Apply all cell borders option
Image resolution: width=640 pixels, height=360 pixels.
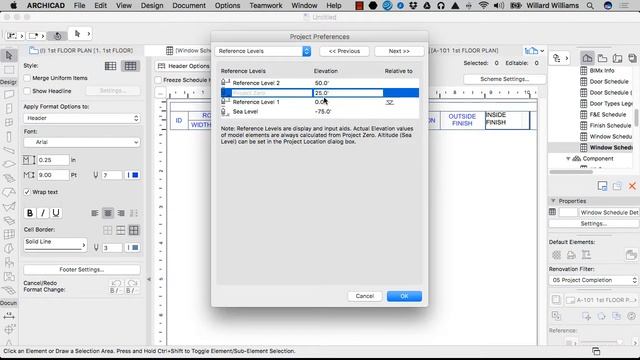pos(133,230)
